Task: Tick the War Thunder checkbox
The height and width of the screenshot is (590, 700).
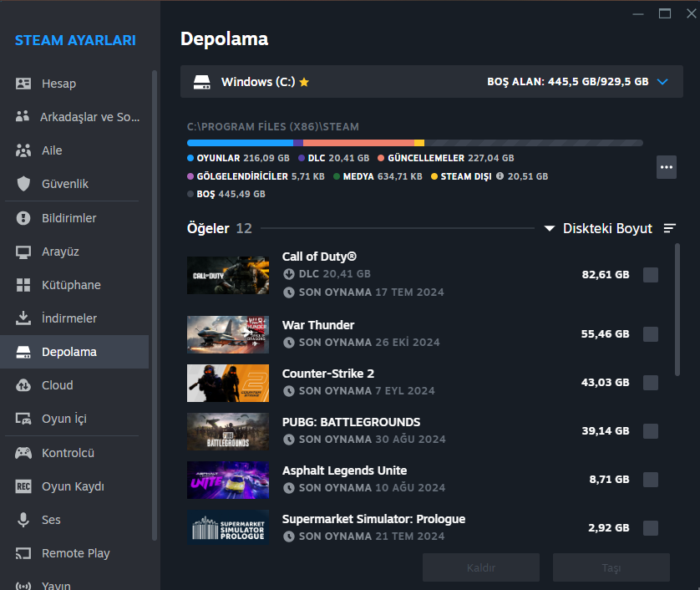Action: (x=651, y=334)
